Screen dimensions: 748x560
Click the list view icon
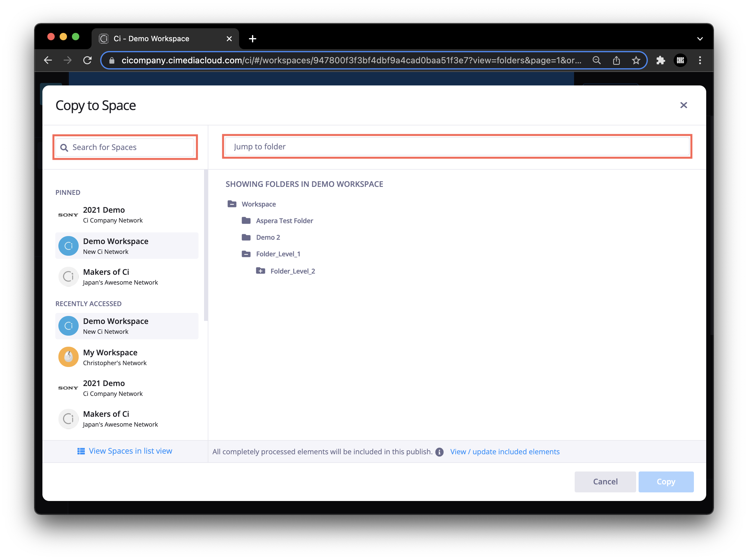(x=81, y=451)
